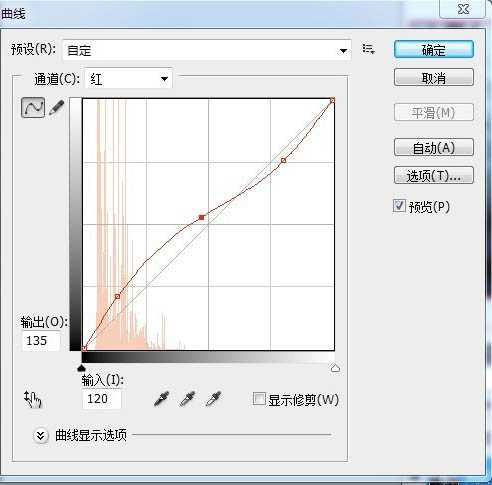Click the 确定 OK button
The width and height of the screenshot is (492, 485).
(434, 50)
